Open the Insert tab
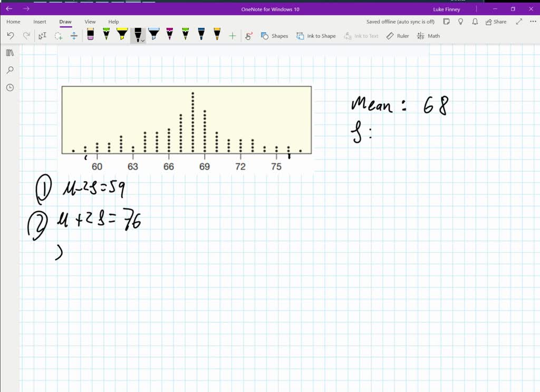This screenshot has height=392, width=540. click(40, 22)
